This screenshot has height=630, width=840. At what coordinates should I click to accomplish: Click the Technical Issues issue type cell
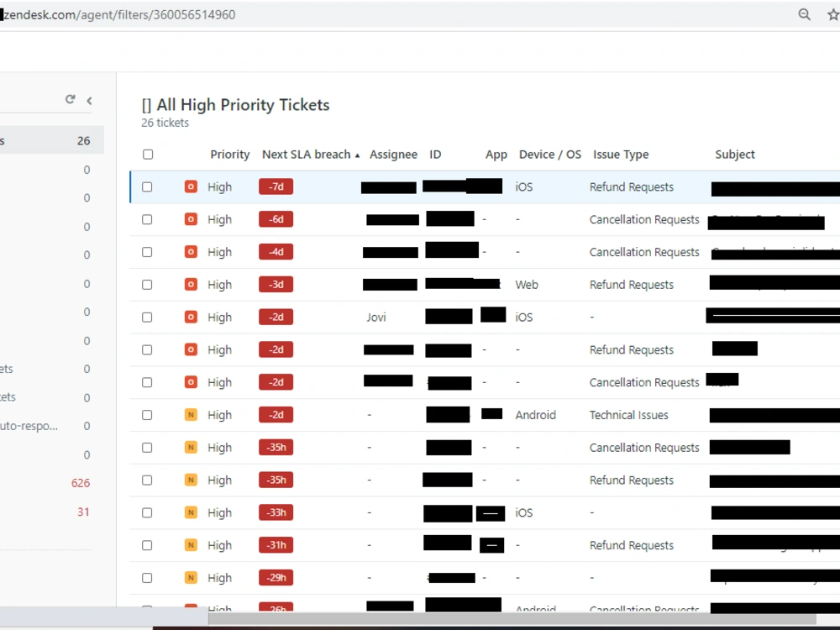(x=628, y=415)
